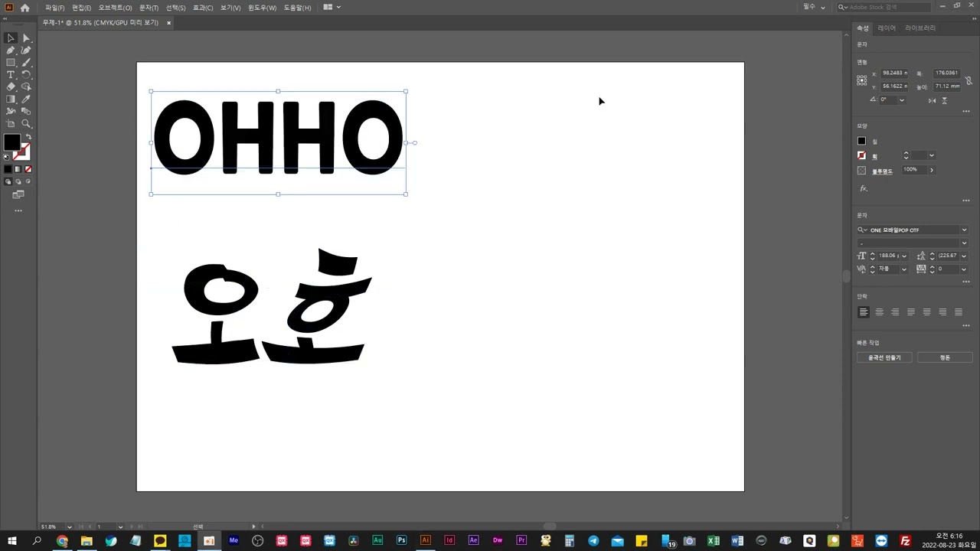Open the font size dropdown

tap(903, 256)
